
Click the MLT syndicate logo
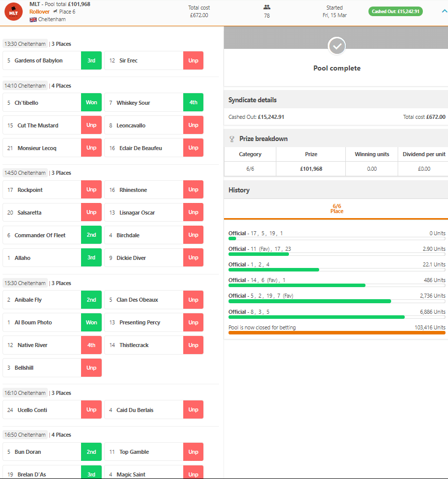13,12
